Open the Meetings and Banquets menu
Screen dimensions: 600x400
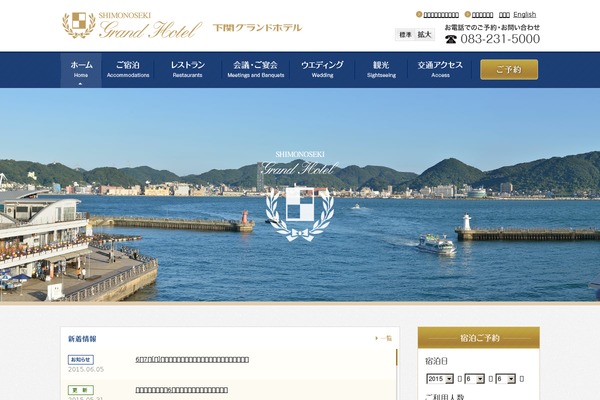[256, 70]
